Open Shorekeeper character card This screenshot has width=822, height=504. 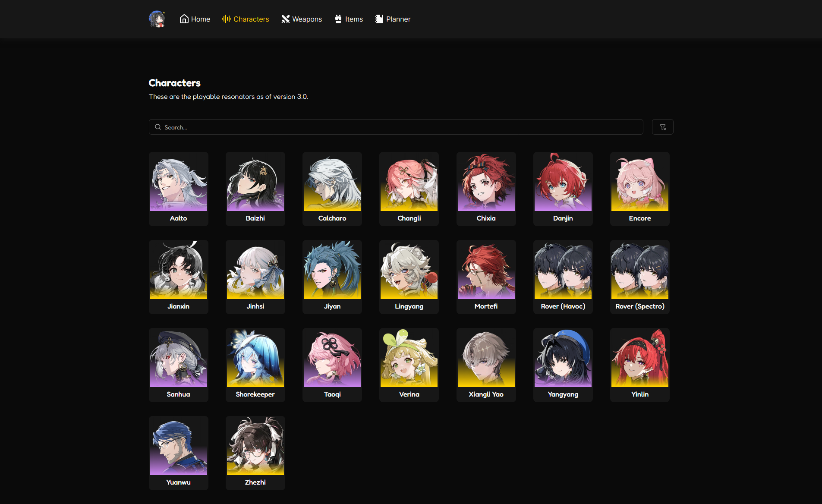pos(255,365)
